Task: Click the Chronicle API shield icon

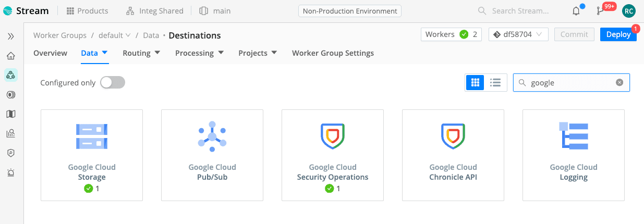Action: tap(453, 136)
